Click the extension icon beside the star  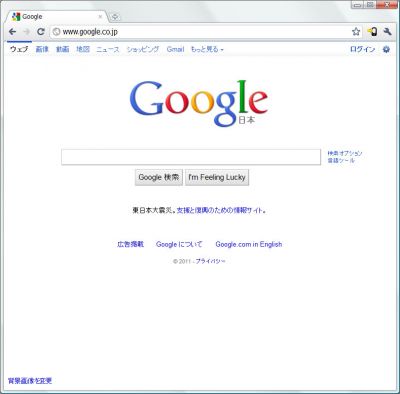[372, 32]
